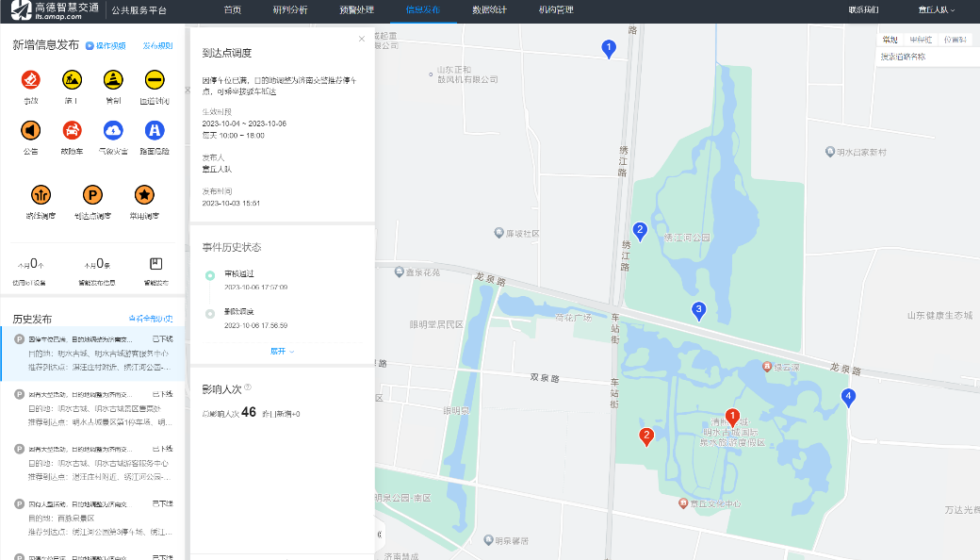Open the 操作视频 tutorial link
This screenshot has height=560, width=980.
[x=110, y=45]
